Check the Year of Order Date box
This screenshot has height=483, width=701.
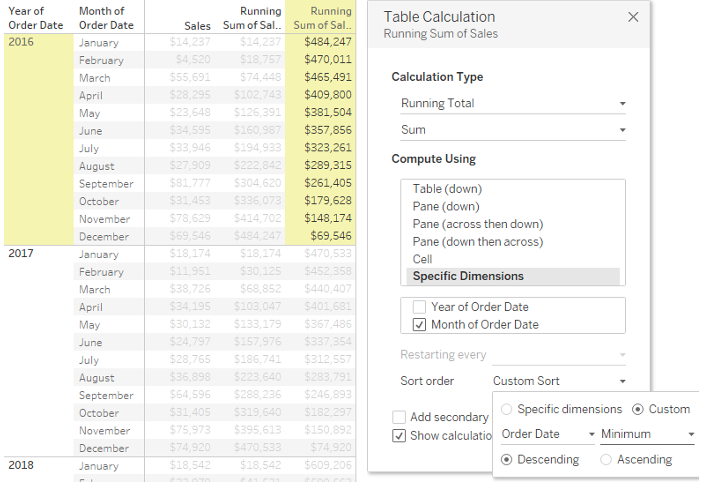[x=419, y=307]
